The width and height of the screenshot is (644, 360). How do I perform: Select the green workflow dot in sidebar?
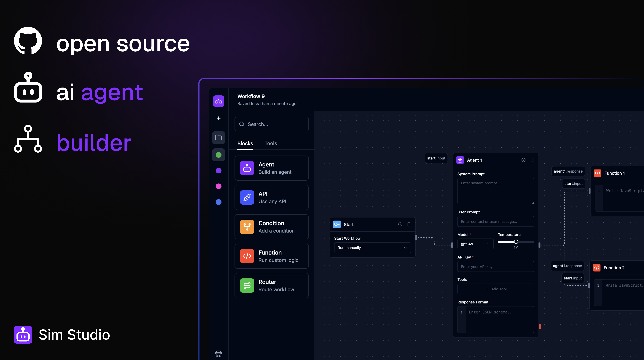tap(218, 155)
